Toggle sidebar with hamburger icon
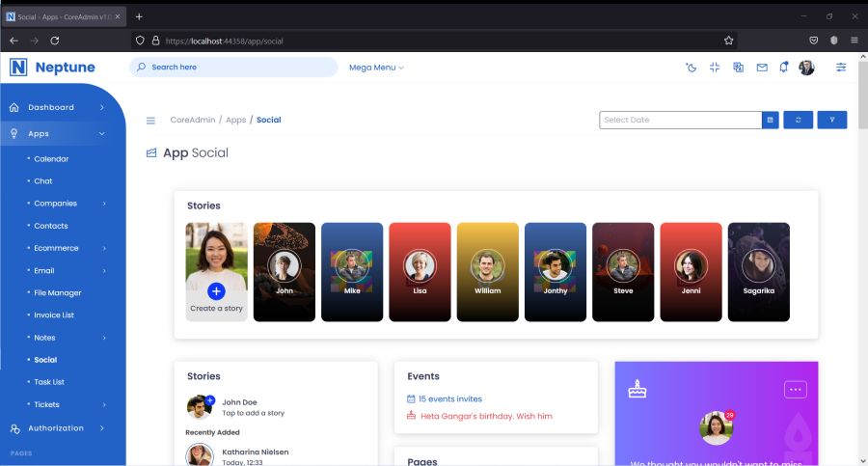868x466 pixels. coord(150,121)
